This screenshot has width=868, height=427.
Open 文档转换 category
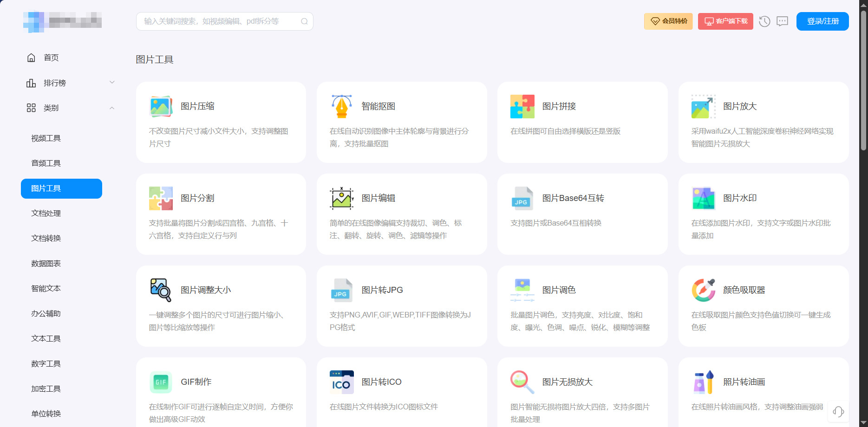click(46, 239)
